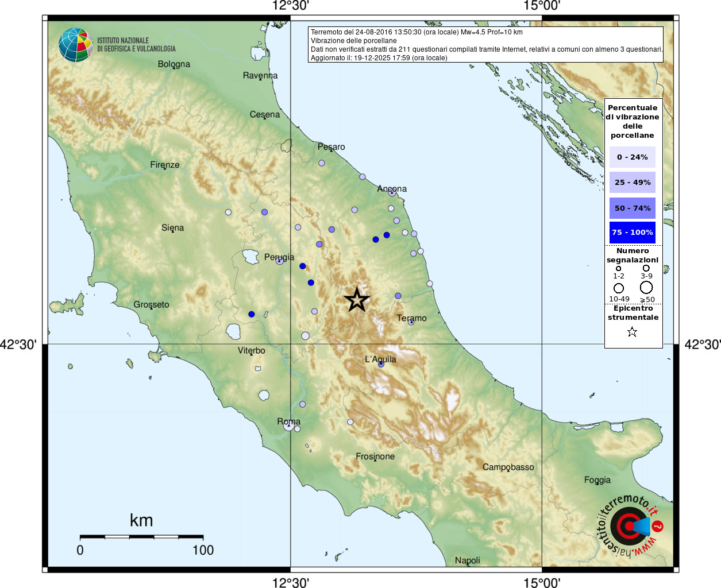The height and width of the screenshot is (588, 721).
Task: Click the L'Aquila city label
Action: tap(380, 359)
